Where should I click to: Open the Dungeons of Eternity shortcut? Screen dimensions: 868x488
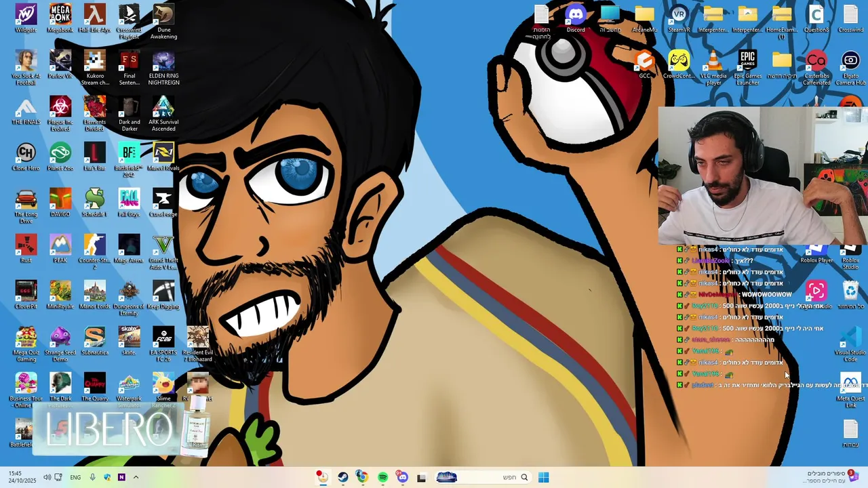[x=129, y=298]
